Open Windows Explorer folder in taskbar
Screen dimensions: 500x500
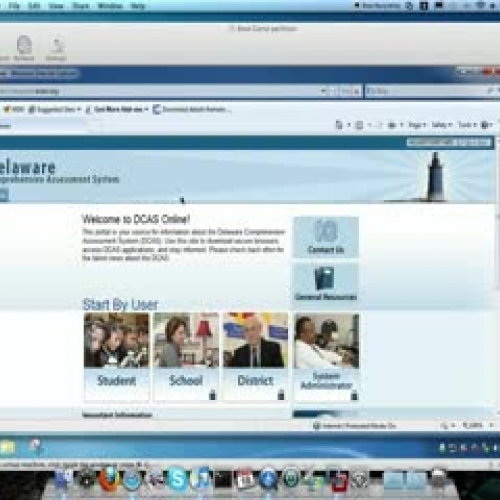click(x=7, y=446)
